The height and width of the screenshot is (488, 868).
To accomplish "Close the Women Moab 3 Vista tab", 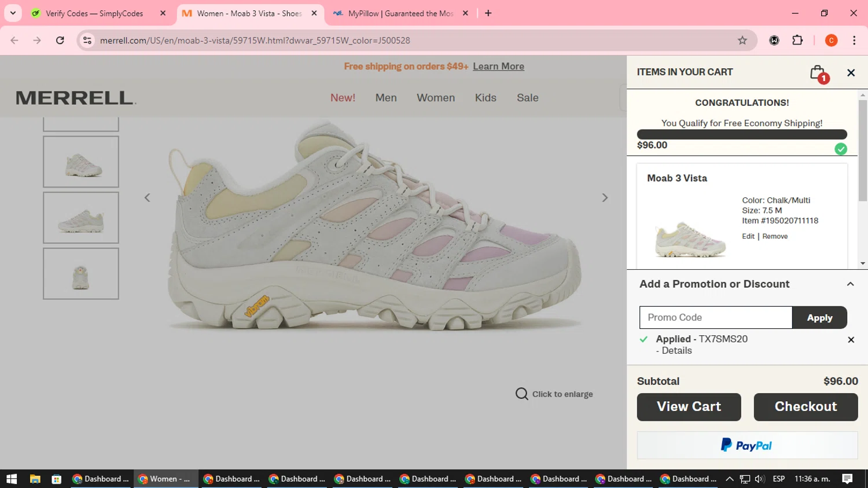I will (314, 13).
